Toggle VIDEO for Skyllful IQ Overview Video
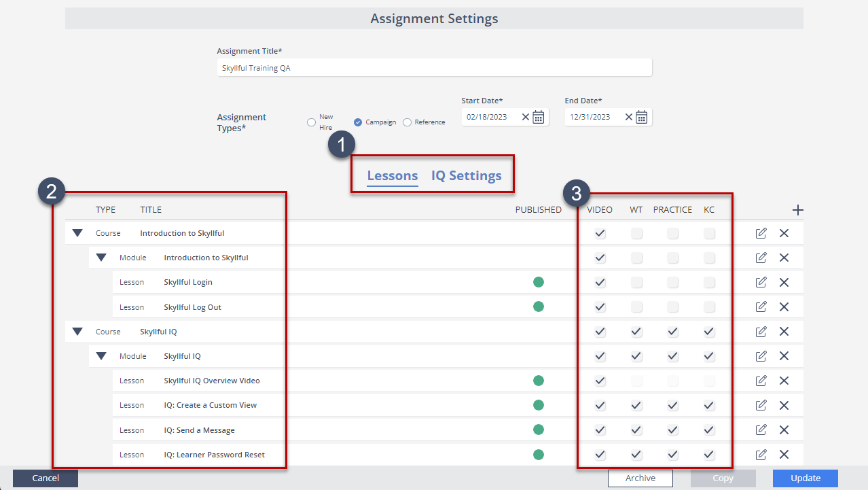The width and height of the screenshot is (868, 490). pos(600,381)
